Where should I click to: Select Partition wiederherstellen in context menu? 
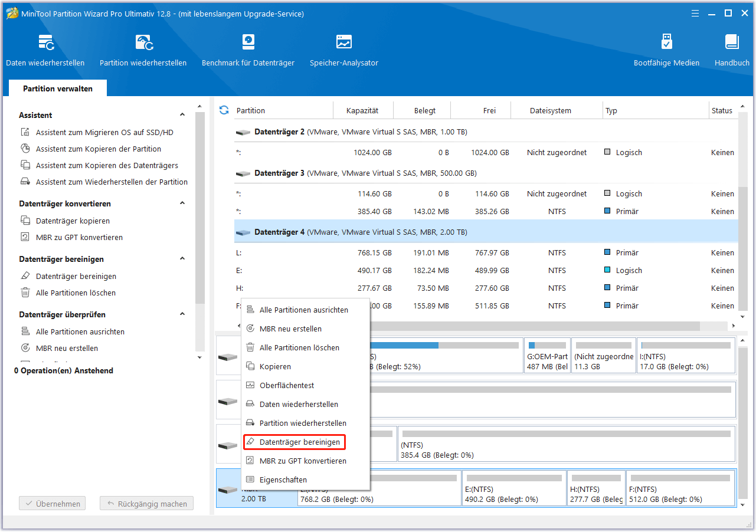click(x=306, y=423)
